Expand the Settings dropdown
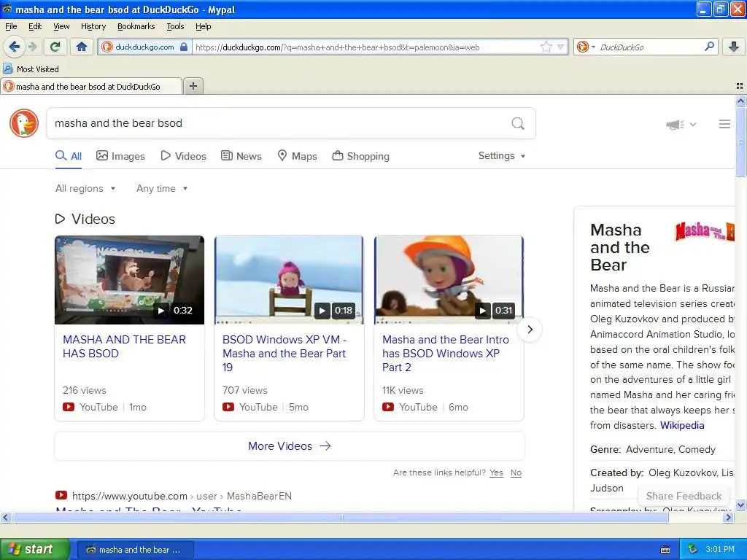 [502, 156]
